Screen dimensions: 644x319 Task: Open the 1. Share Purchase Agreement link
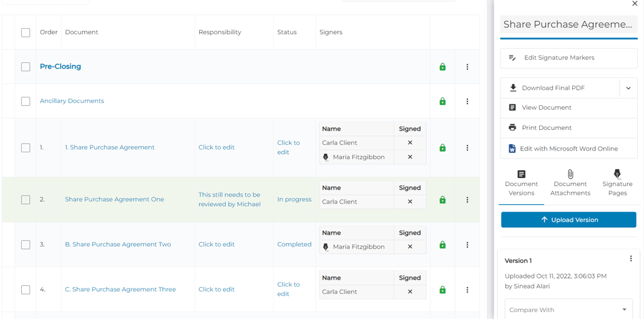[110, 147]
